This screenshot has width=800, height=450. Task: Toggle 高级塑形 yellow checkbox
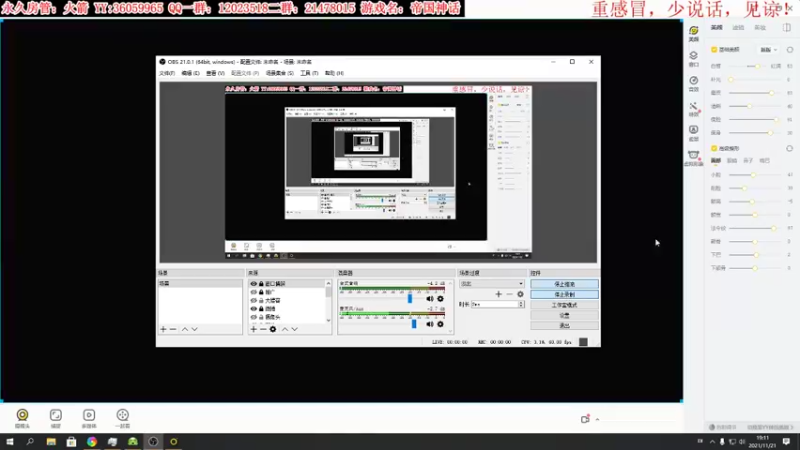714,148
